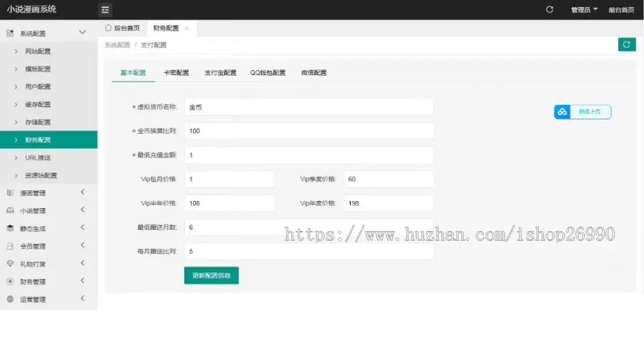The height and width of the screenshot is (344, 644).
Task: Switch to the 微信配置 tab
Action: click(x=313, y=73)
